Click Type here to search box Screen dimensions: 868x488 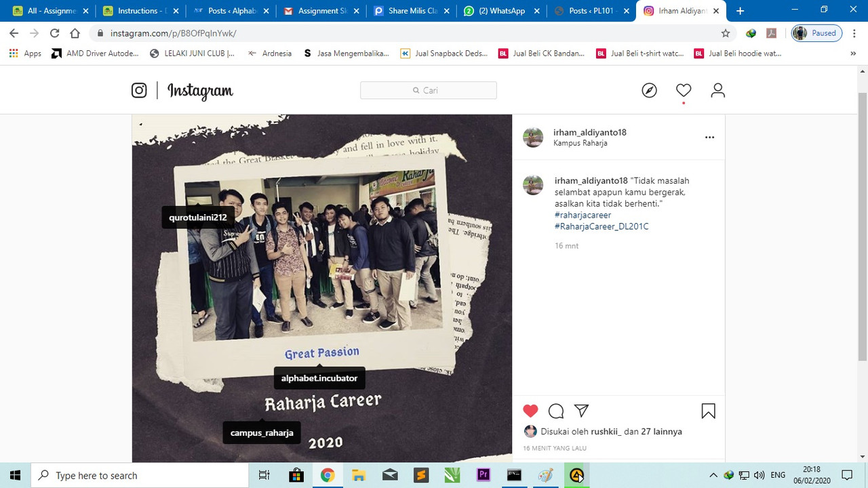[x=140, y=475]
